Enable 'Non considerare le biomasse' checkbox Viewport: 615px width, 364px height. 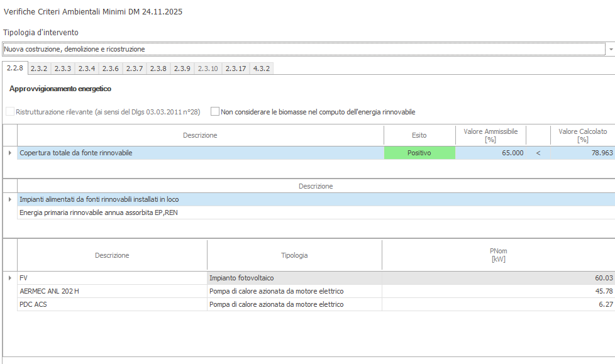coord(215,112)
